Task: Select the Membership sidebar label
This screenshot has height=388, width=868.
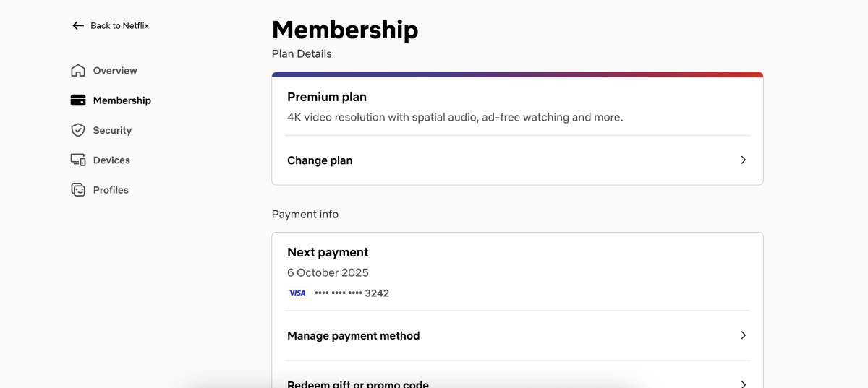Action: point(122,100)
